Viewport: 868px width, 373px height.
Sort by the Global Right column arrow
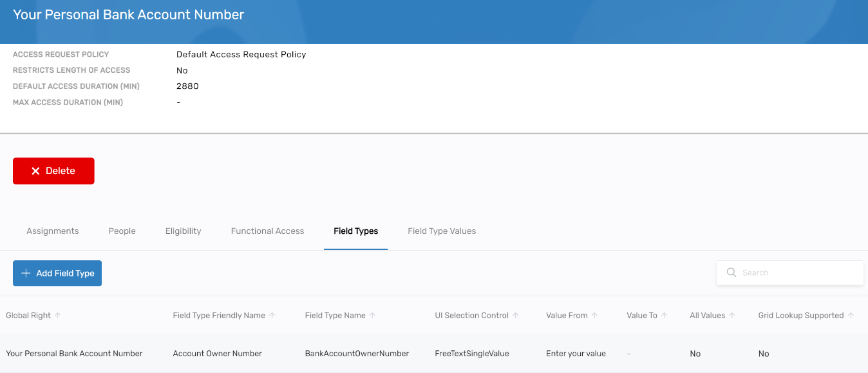[x=57, y=315]
